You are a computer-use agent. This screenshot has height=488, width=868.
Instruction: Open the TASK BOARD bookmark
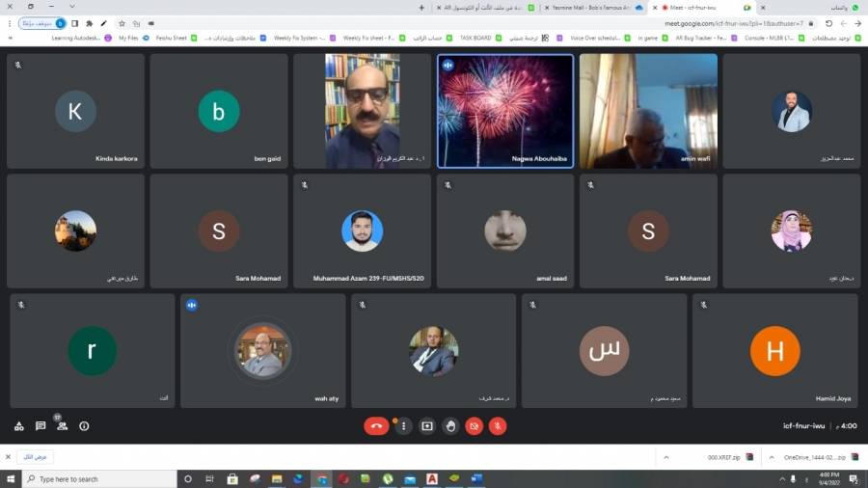pyautogui.click(x=475, y=38)
